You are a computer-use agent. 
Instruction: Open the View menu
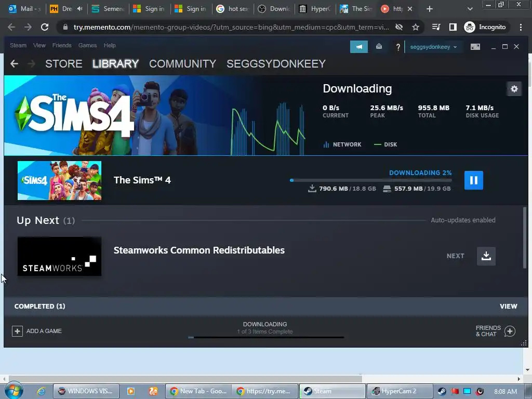tap(39, 45)
